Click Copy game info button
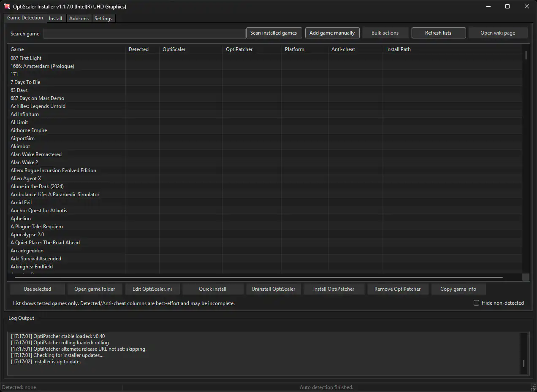 (458, 289)
